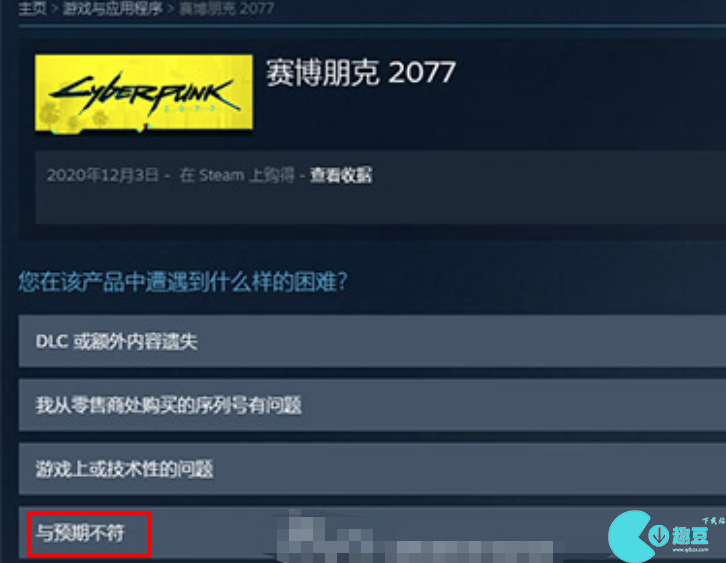This screenshot has width=726, height=563.
Task: Click the 在 Steam 上购得 text
Action: (x=237, y=175)
